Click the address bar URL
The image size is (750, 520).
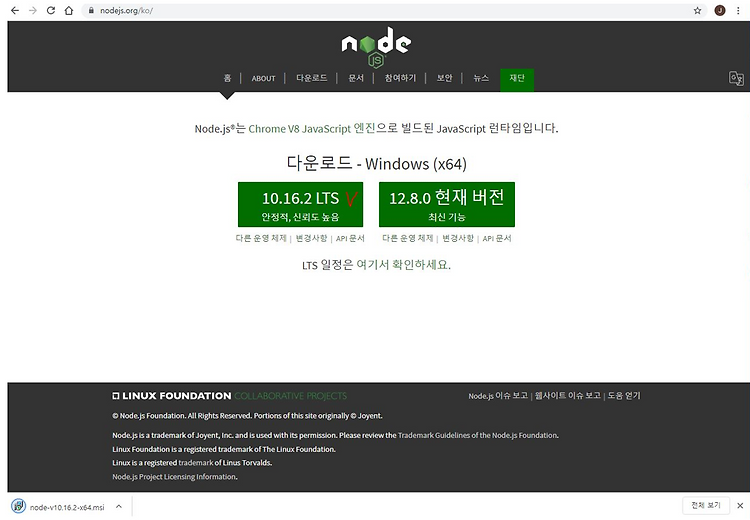tap(126, 11)
